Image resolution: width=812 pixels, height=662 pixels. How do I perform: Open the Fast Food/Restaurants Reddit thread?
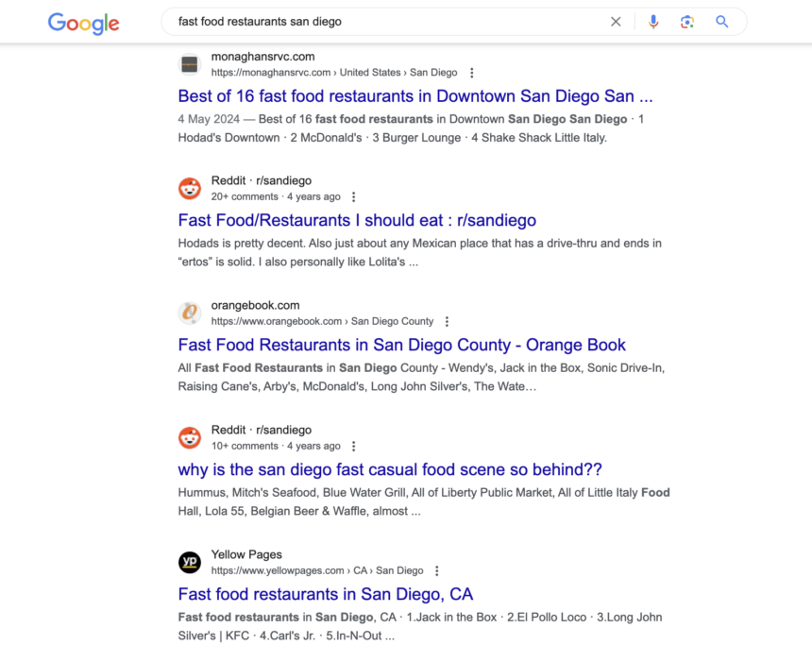[x=357, y=220]
